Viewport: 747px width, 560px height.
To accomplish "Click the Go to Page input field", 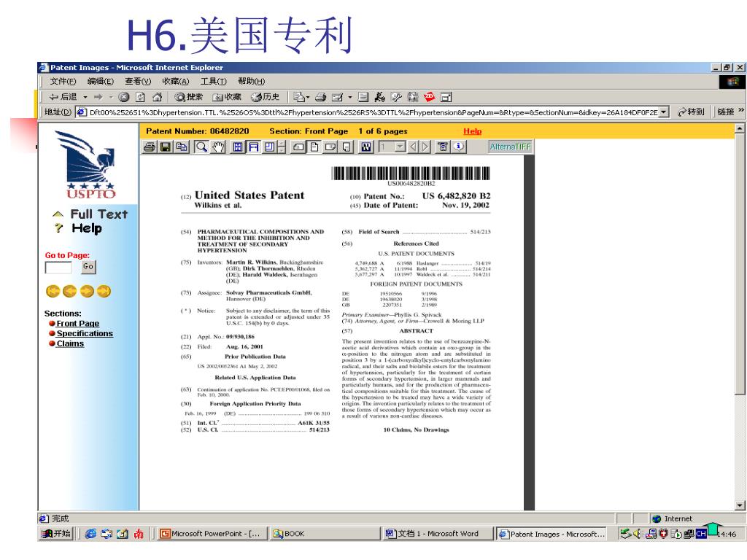I will (x=58, y=268).
